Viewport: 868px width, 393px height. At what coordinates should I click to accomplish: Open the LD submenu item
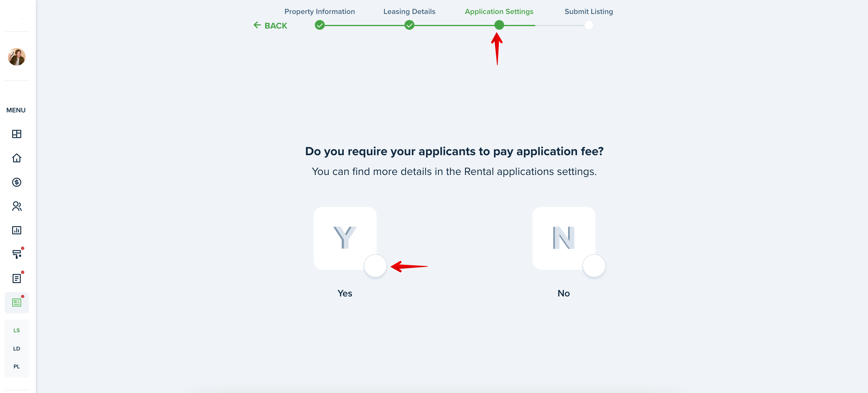16,349
